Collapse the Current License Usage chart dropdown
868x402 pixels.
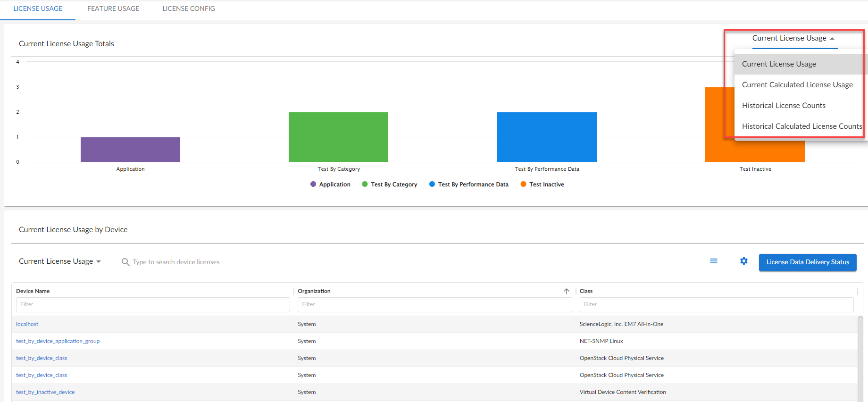coord(793,38)
